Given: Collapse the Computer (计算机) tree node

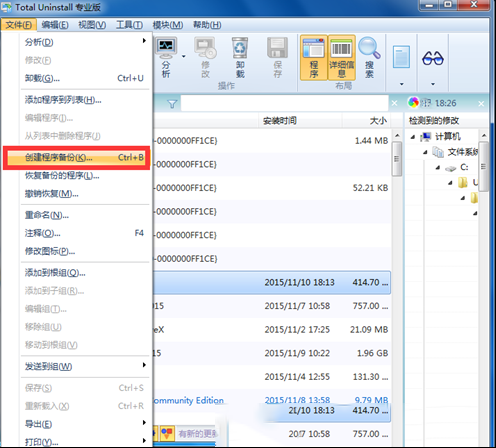Looking at the screenshot, I should pyautogui.click(x=413, y=137).
